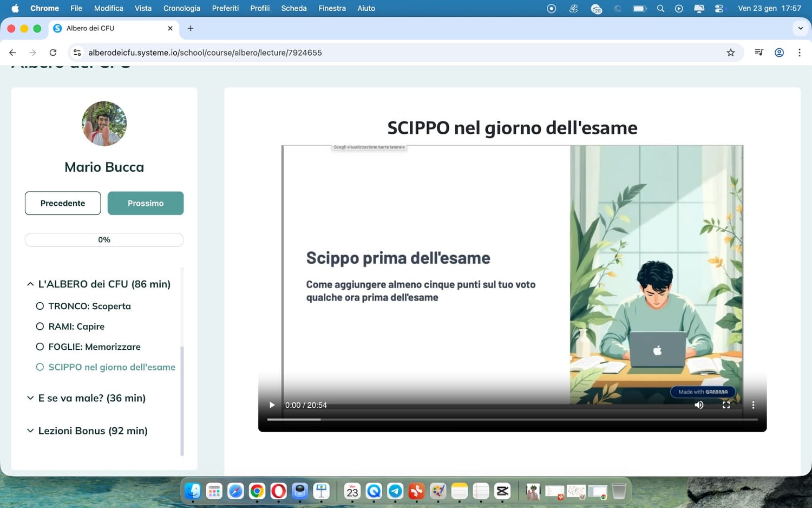Reload the page in Chrome

click(53, 53)
